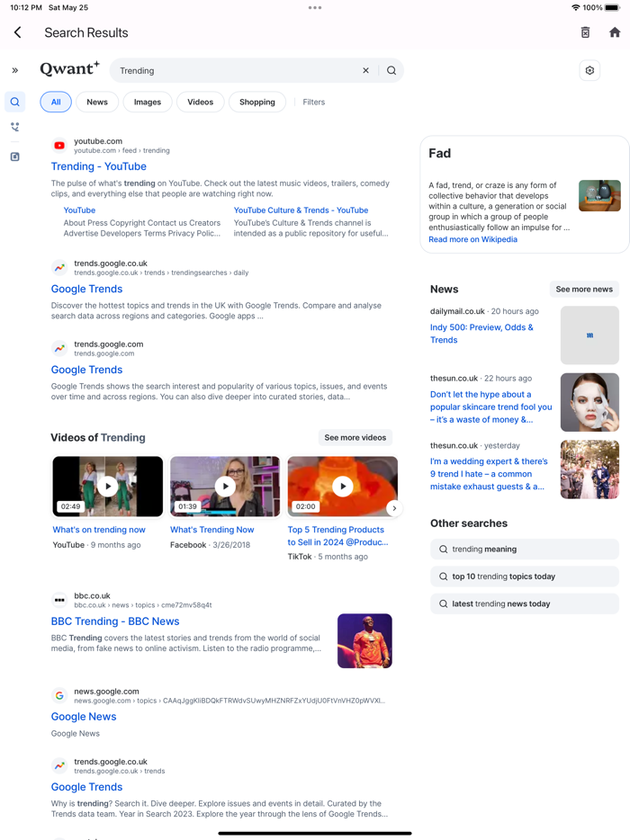The image size is (630, 840).
Task: Click See more news button
Action: click(584, 290)
